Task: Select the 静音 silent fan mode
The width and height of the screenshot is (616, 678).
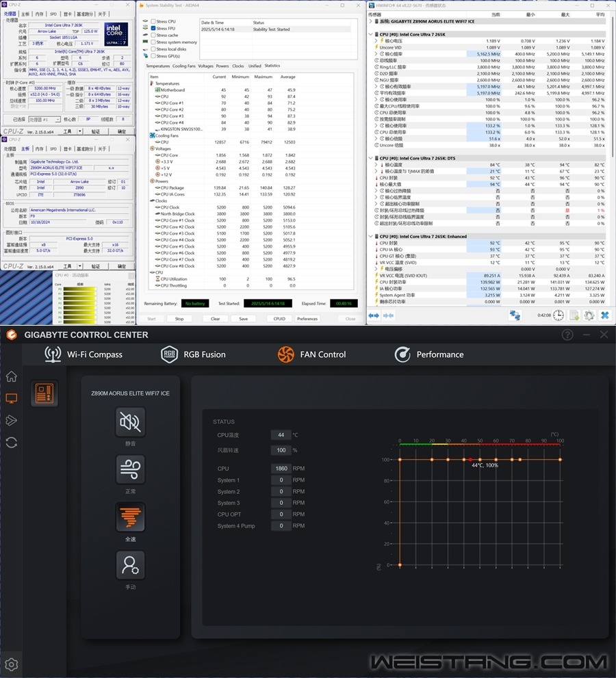Action: point(130,422)
